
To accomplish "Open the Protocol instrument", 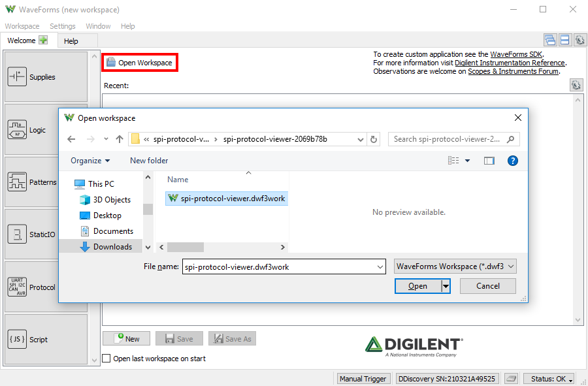I will coord(46,287).
